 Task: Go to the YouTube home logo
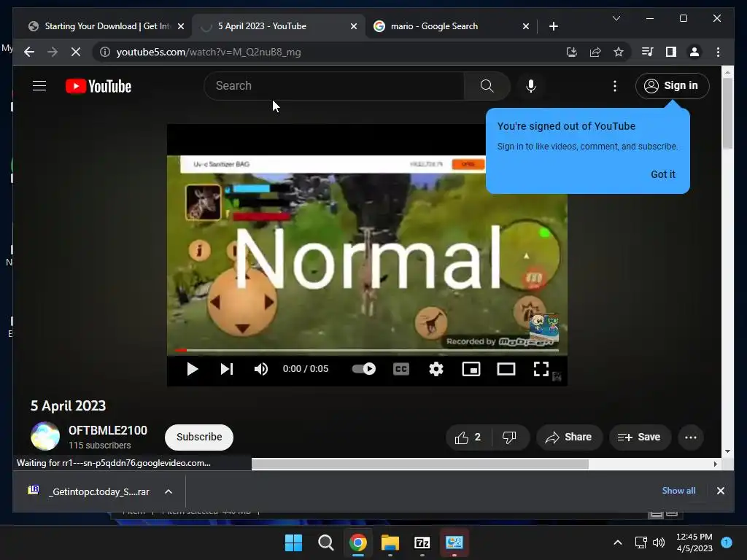click(x=98, y=86)
